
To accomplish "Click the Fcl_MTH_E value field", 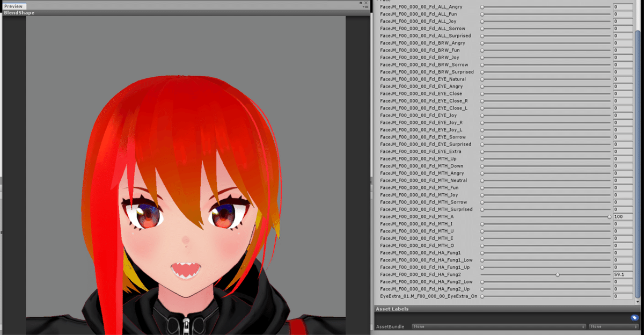I will (x=623, y=238).
